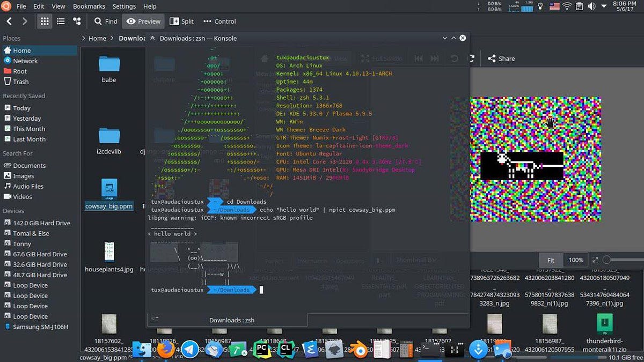This screenshot has height=362, width=644.
Task: Open Inkscape from the dock
Action: tap(334, 350)
